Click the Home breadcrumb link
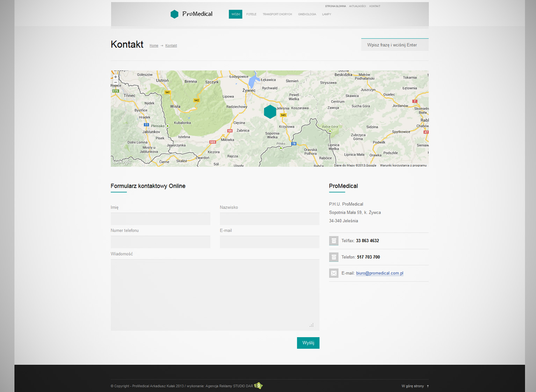 point(154,46)
